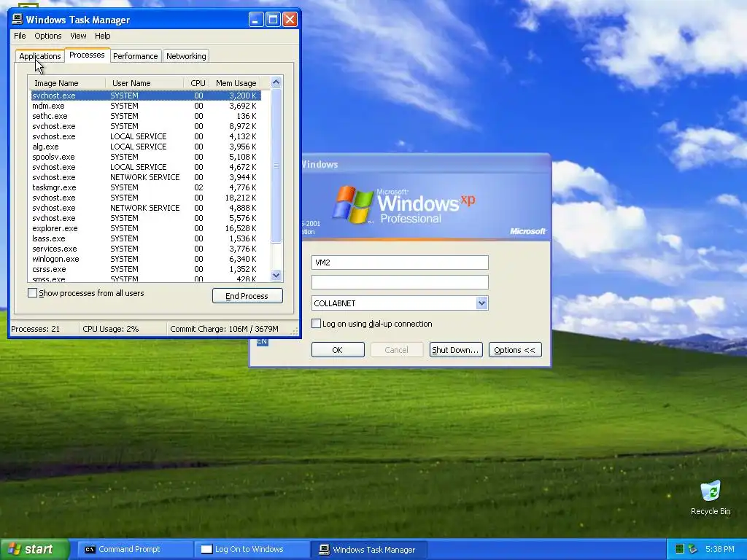The width and height of the screenshot is (747, 560).
Task: Select the Processes tab
Action: click(87, 55)
